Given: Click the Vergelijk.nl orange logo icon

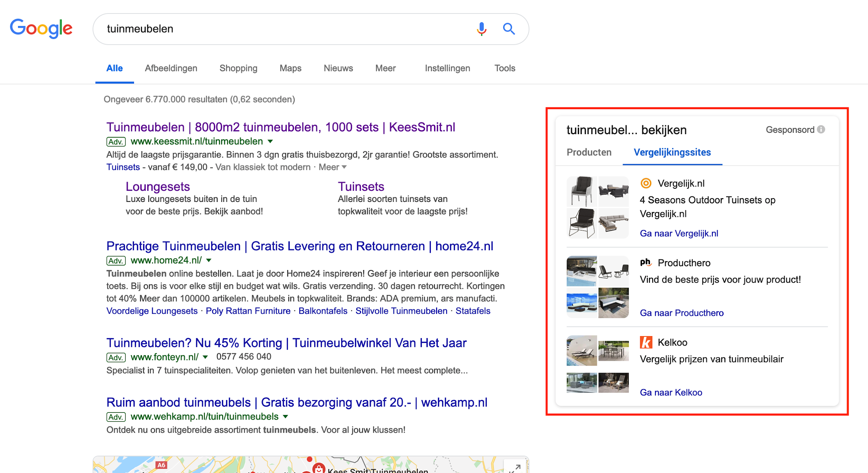Looking at the screenshot, I should [x=646, y=183].
